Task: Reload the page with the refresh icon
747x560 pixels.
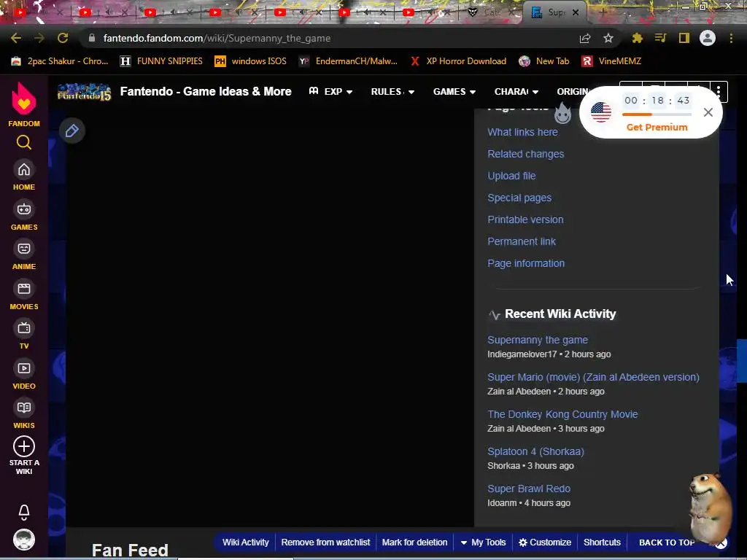Action: pyautogui.click(x=63, y=38)
